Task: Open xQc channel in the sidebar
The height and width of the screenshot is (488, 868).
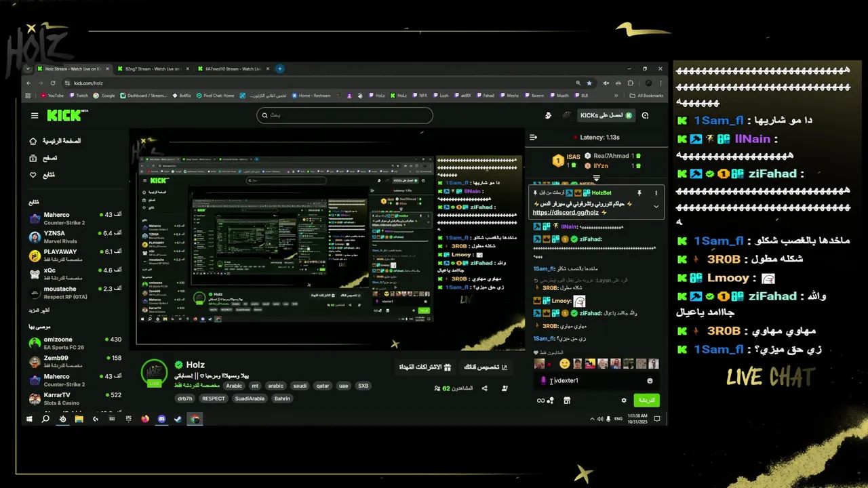Action: click(x=76, y=274)
